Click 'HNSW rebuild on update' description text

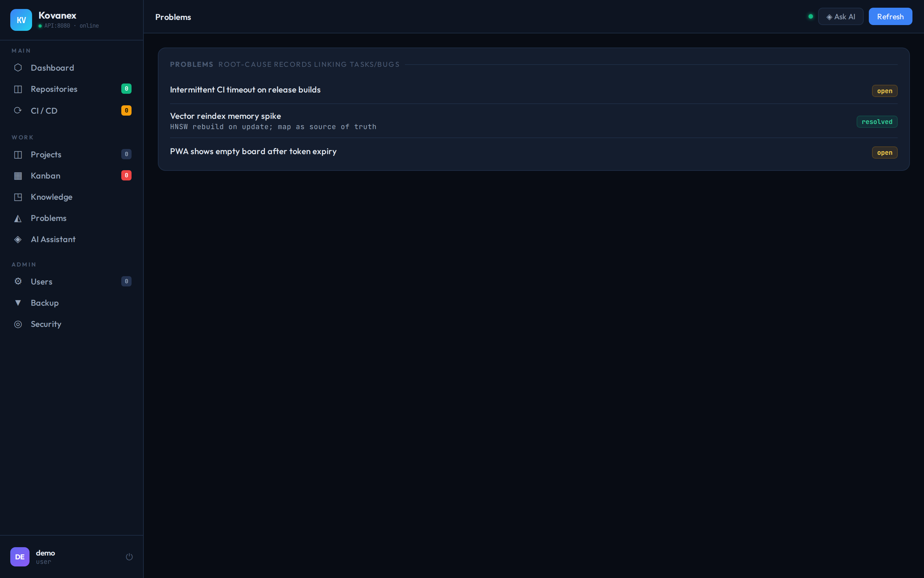pyautogui.click(x=273, y=127)
